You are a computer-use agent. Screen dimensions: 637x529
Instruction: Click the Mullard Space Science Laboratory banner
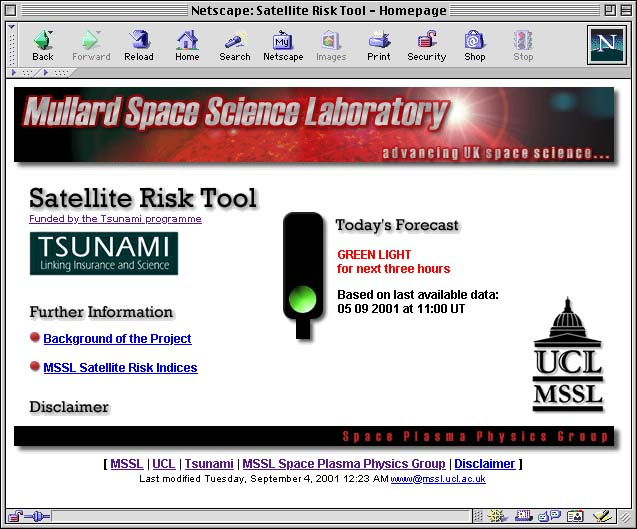(x=314, y=125)
